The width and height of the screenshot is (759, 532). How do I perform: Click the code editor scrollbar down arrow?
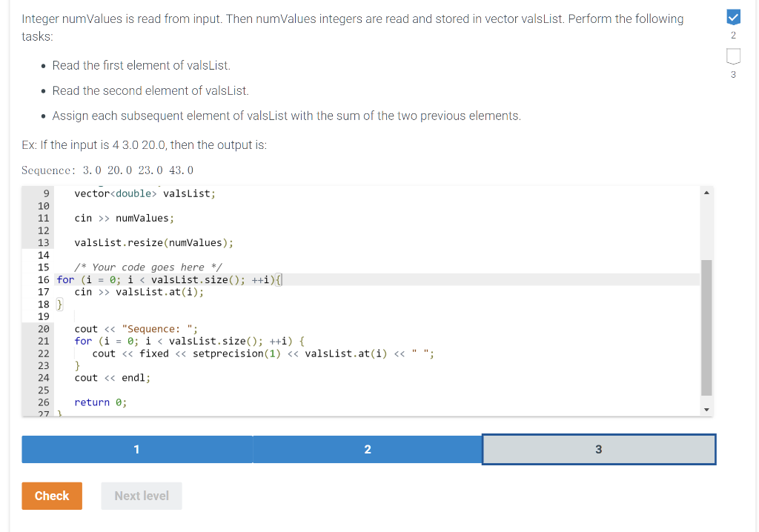click(706, 408)
